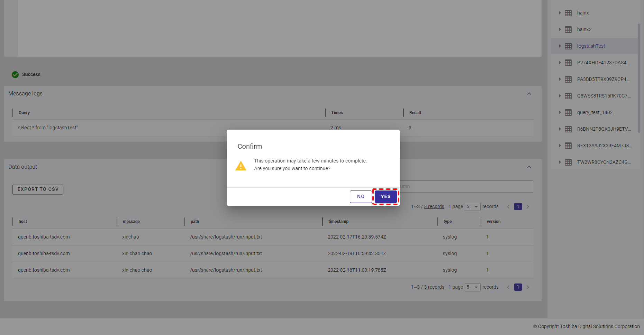This screenshot has width=644, height=335.
Task: Collapse the Message logs panel
Action: point(529,94)
